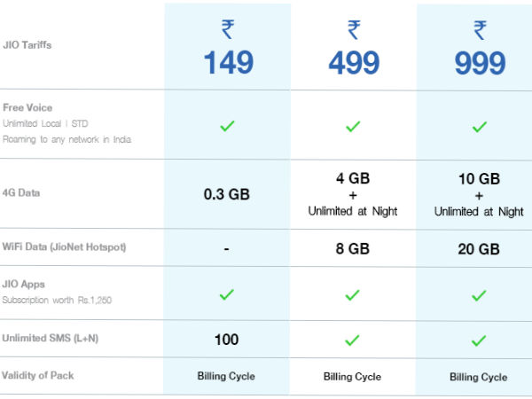Click the rupee symbol above 499

[x=353, y=29]
